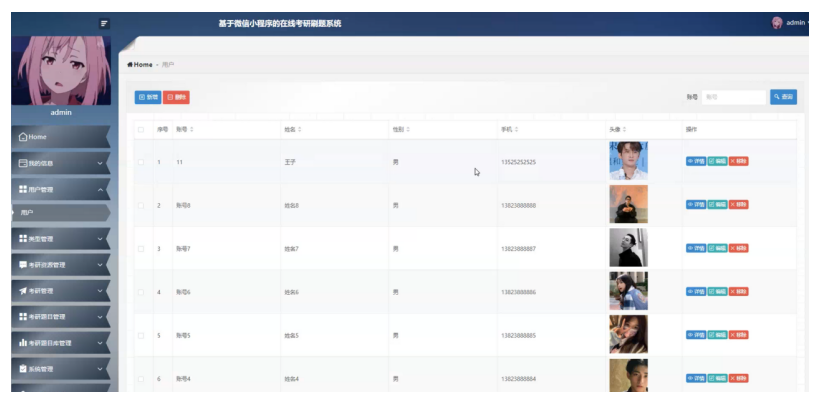Open avatar thumbnail in 账号6 row
The image size is (813, 394).
pos(628,291)
